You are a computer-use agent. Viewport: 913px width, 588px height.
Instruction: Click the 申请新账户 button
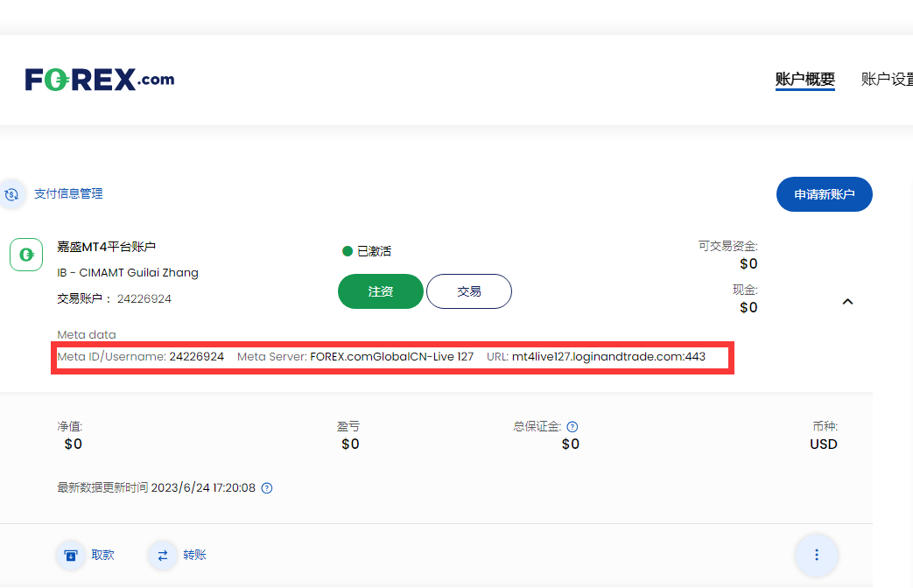click(x=824, y=194)
